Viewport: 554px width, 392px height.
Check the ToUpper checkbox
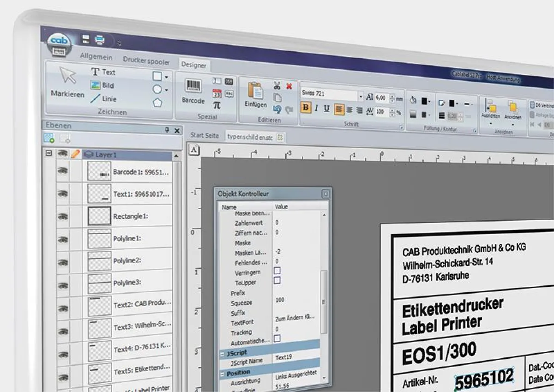coord(277,280)
